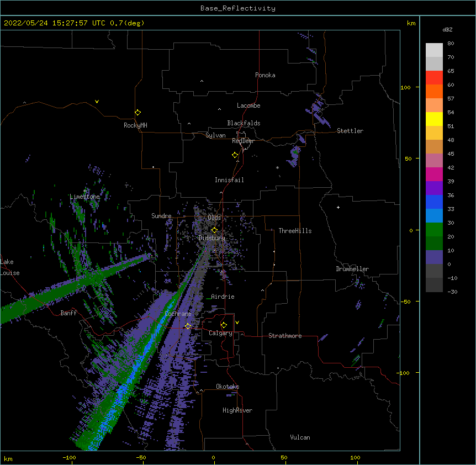Click the Cochrane town label
476x465 pixels.
pos(178,314)
